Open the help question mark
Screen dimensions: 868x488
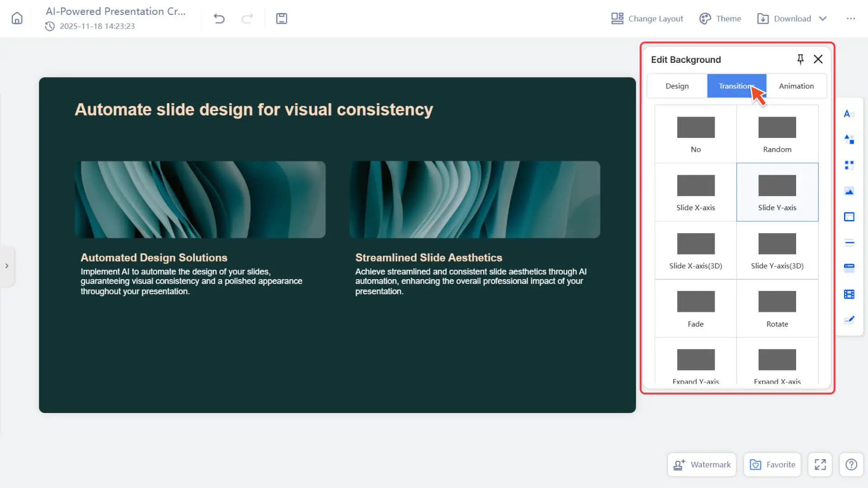click(851, 465)
